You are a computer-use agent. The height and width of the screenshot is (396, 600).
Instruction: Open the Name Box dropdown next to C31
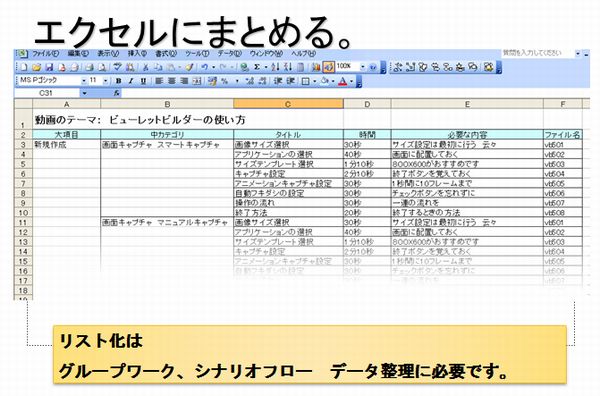click(x=85, y=93)
